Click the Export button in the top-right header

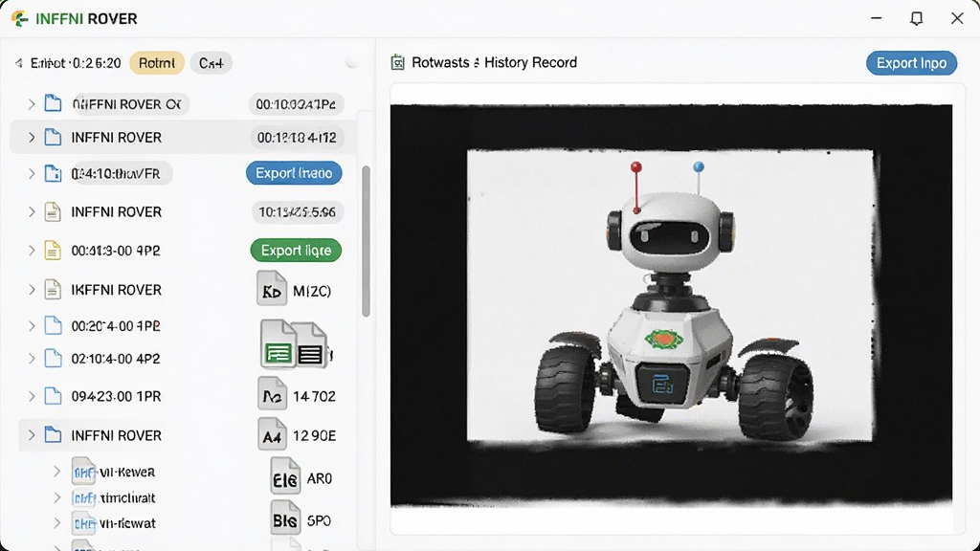[x=911, y=63]
